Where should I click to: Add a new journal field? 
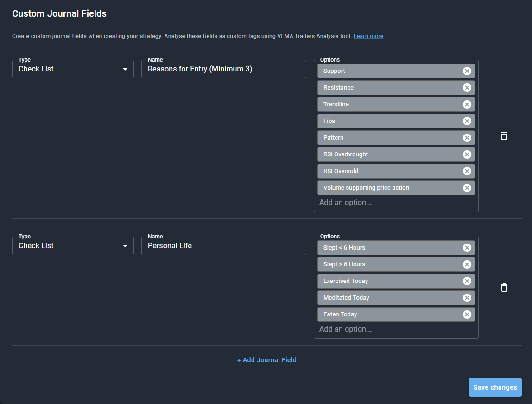266,360
